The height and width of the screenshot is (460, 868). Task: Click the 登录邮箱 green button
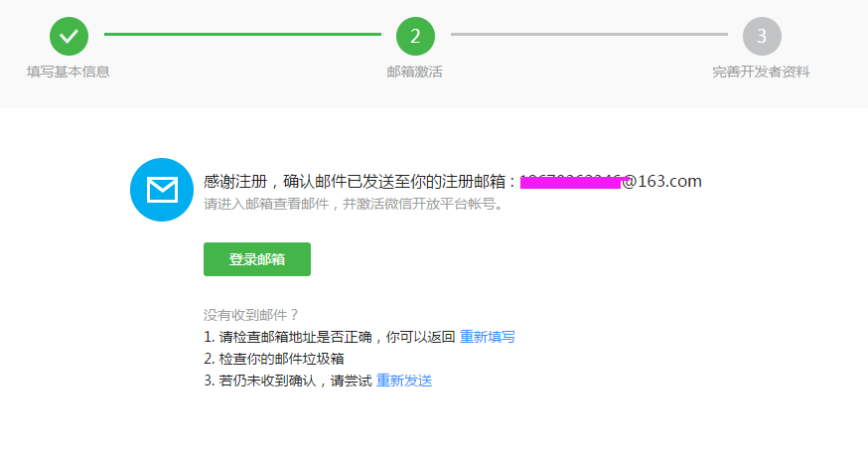click(257, 259)
